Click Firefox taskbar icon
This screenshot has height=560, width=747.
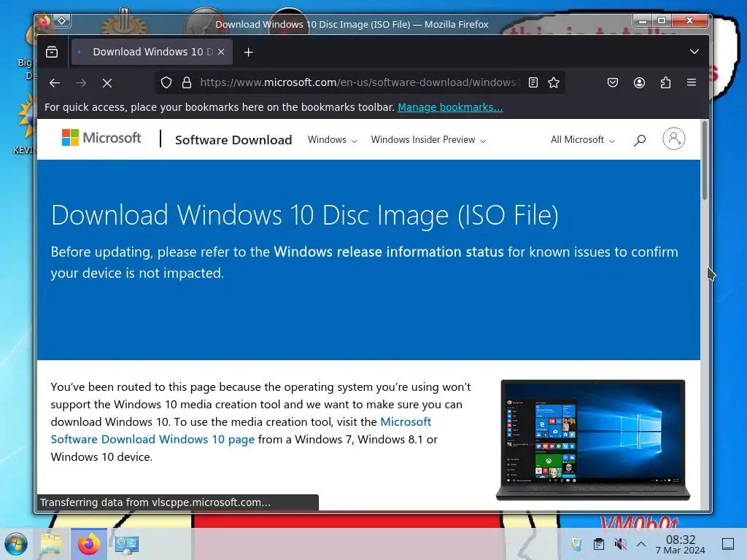pyautogui.click(x=88, y=544)
